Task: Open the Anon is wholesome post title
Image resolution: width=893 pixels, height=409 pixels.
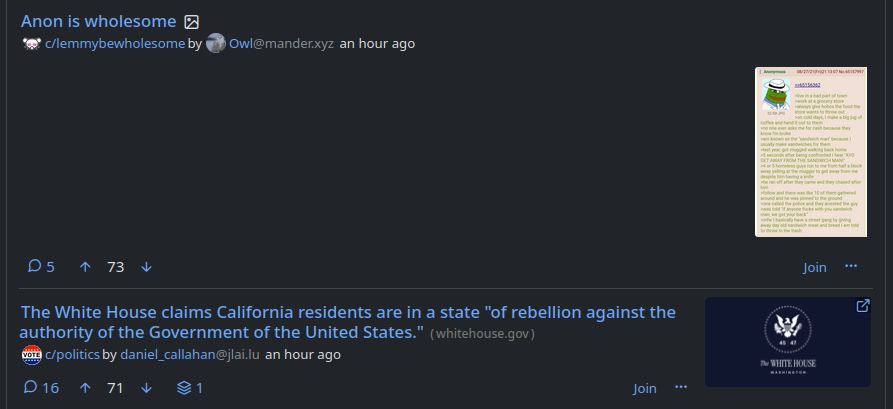Action: coord(98,21)
